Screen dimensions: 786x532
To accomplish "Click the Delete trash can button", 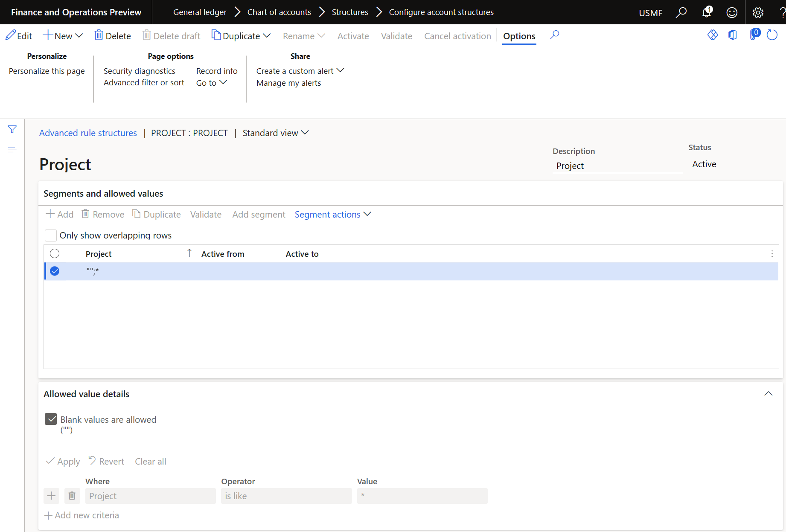I will click(113, 36).
